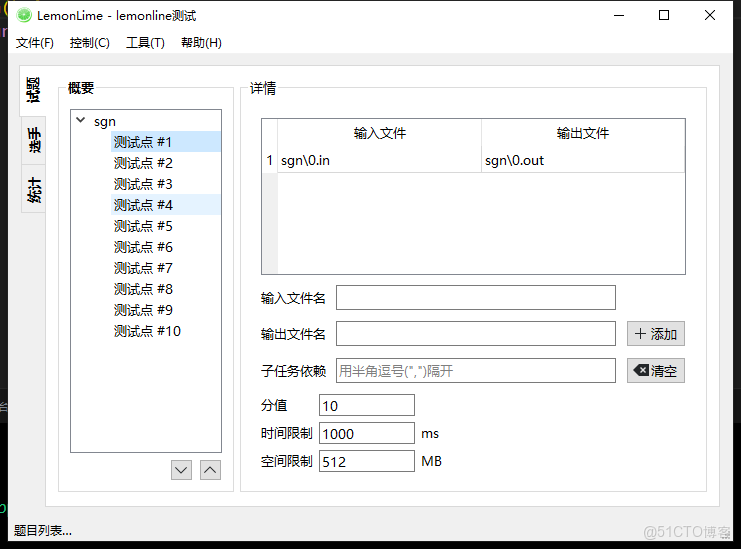Switch to the 选手 side tab
The image size is (741, 549).
pos(34,140)
